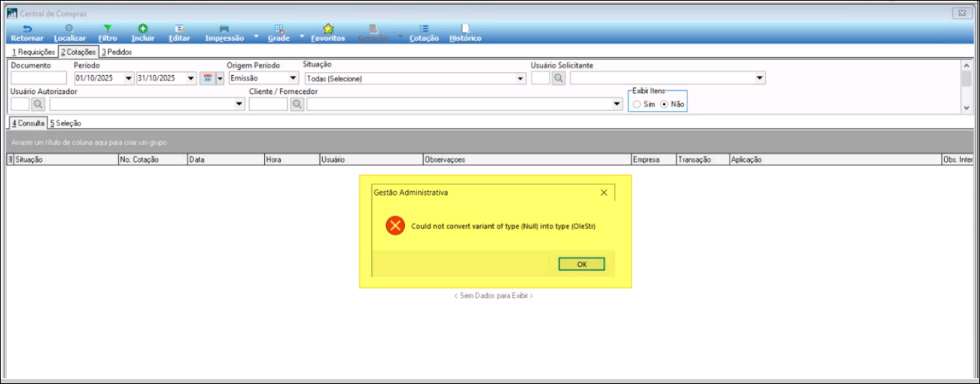Image resolution: width=980 pixels, height=384 pixels.
Task: Switch to the Pedidos tab
Action: (116, 52)
